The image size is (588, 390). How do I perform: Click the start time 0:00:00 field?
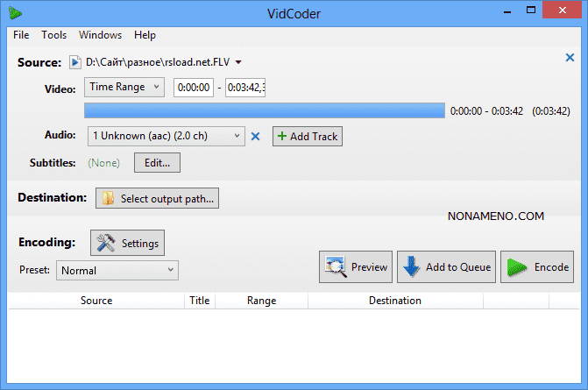pyautogui.click(x=193, y=88)
